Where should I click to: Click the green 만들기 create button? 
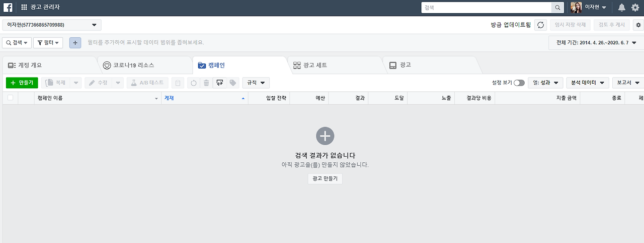[22, 83]
